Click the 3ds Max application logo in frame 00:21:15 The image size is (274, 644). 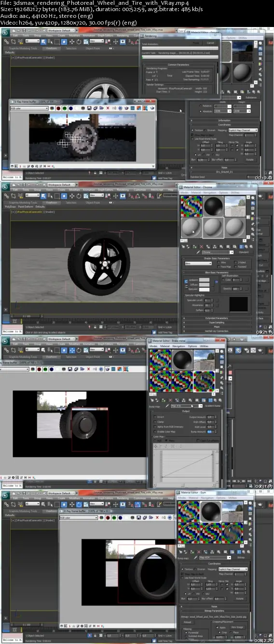tap(5, 186)
